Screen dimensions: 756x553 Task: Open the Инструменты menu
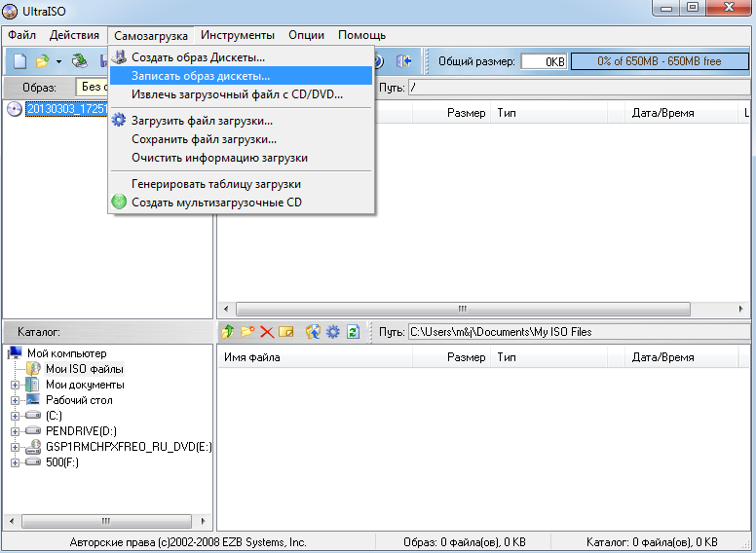pos(238,35)
